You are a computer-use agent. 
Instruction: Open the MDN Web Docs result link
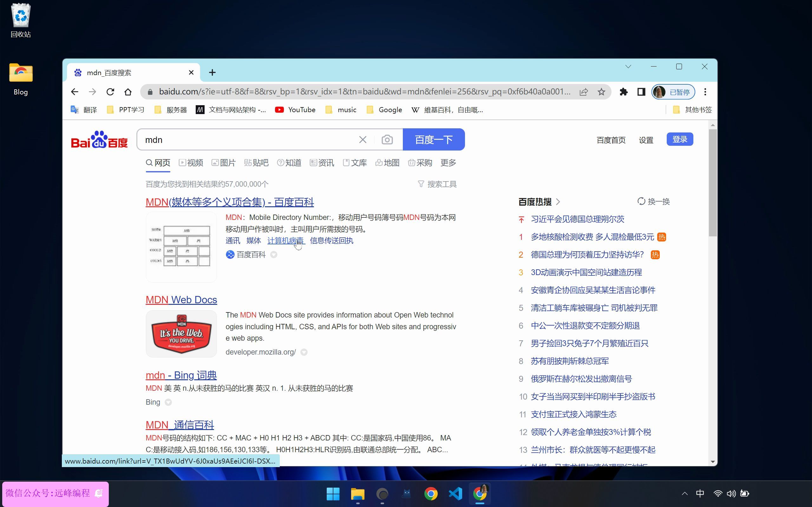click(181, 299)
